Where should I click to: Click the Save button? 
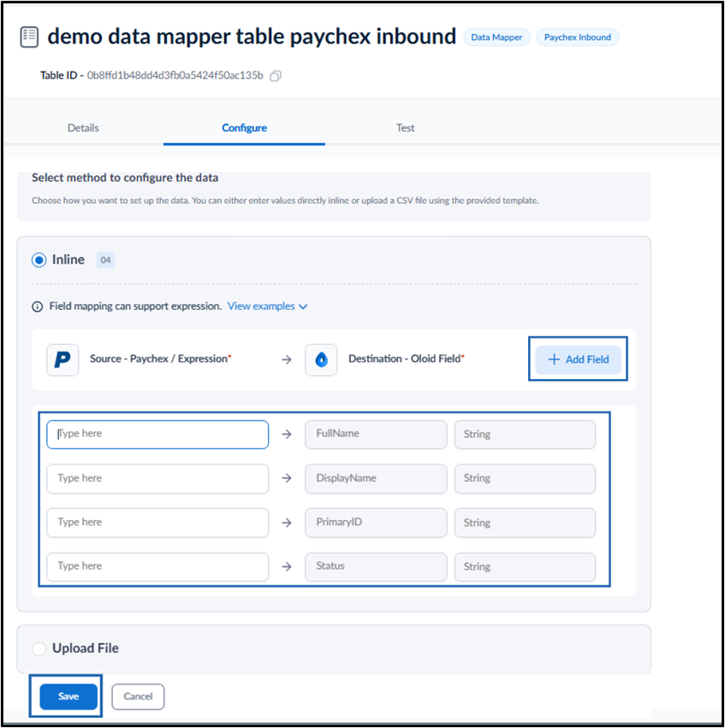click(68, 696)
